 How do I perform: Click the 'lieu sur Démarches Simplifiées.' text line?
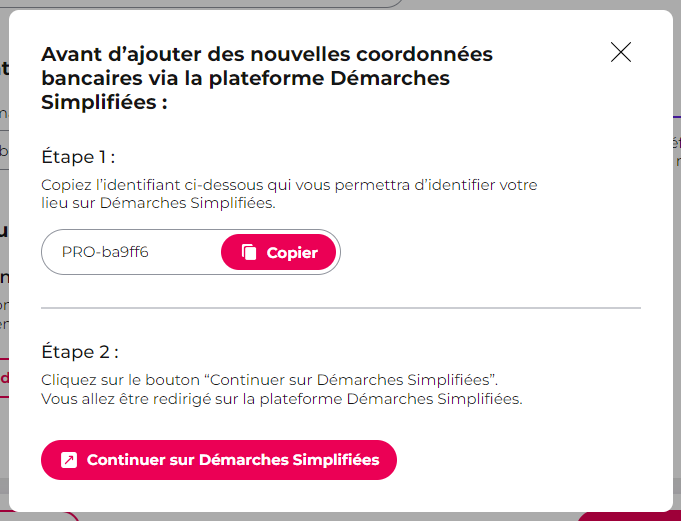click(x=158, y=203)
